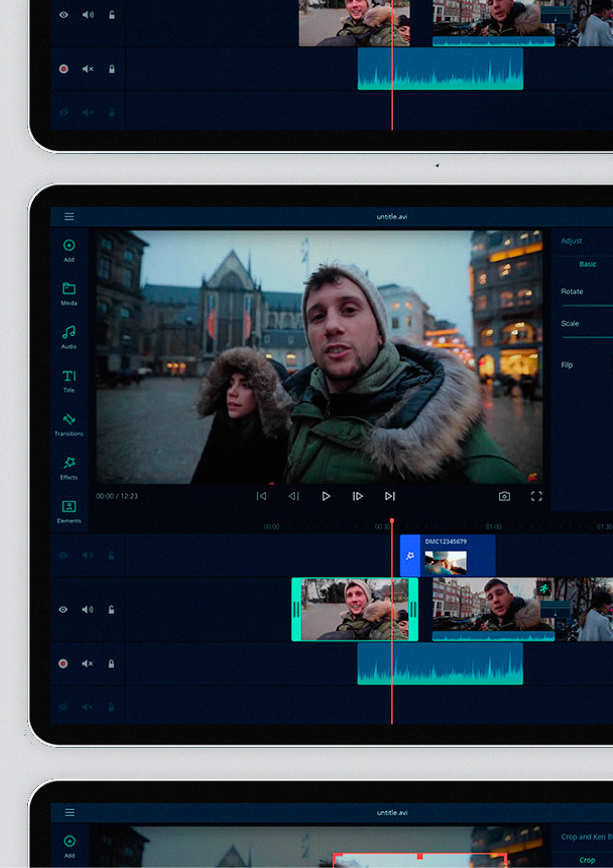This screenshot has width=613, height=868.
Task: Toggle audio on middle tablet's effects track
Action: [x=88, y=555]
